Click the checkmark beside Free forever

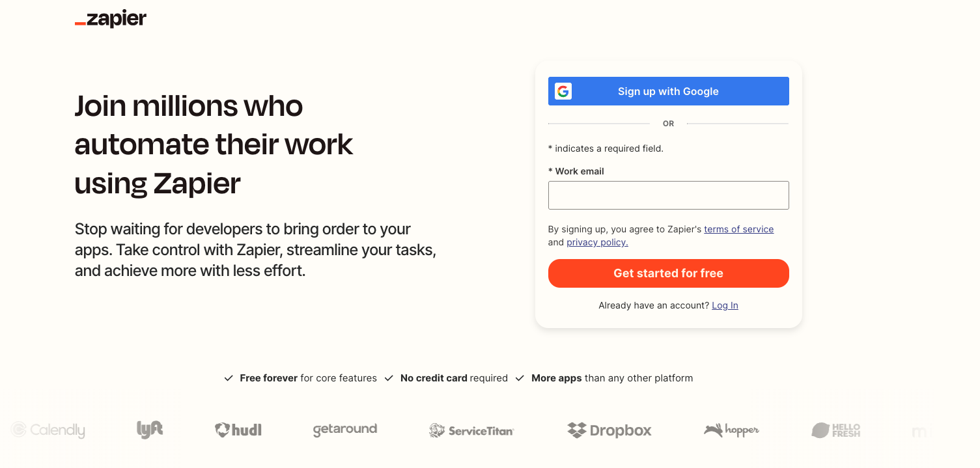pos(229,378)
